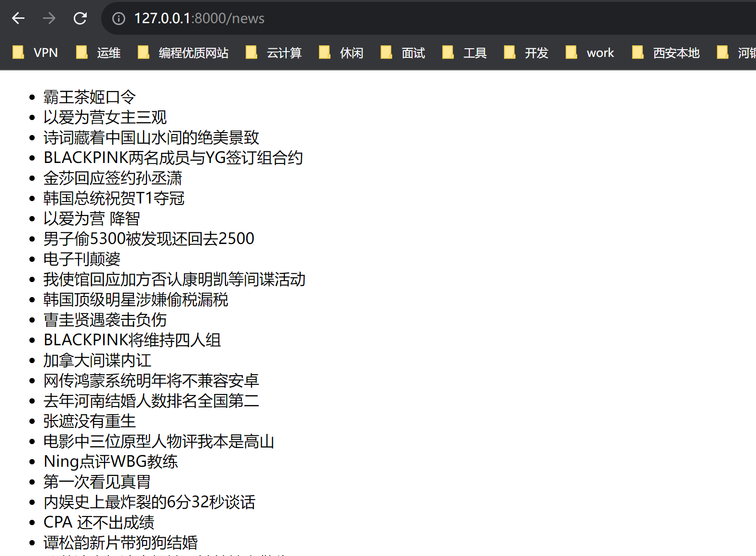Click the list item 加拿大间谍内讧
The width and height of the screenshot is (756, 556).
97,360
